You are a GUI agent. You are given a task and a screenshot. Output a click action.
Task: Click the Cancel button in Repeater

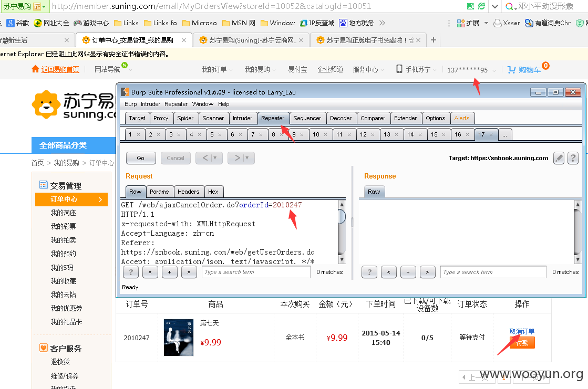(x=176, y=158)
